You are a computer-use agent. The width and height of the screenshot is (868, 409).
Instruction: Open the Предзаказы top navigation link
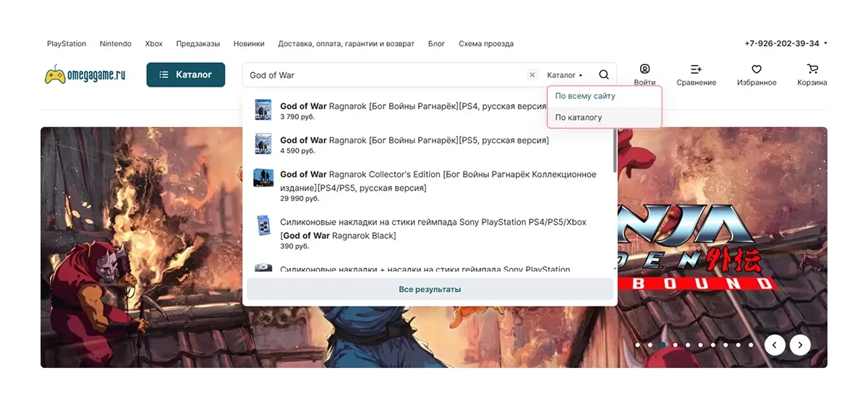198,44
